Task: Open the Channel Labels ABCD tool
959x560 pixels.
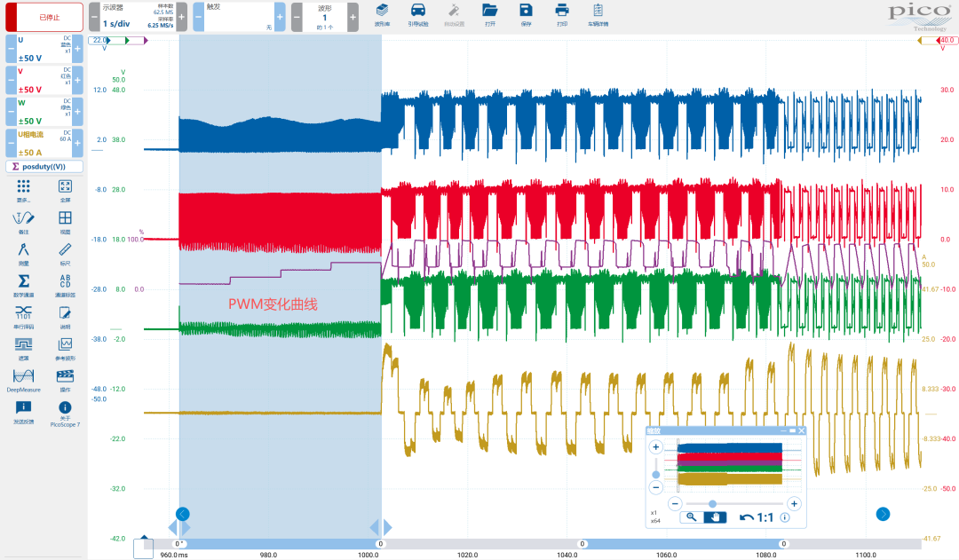Action: 65,286
